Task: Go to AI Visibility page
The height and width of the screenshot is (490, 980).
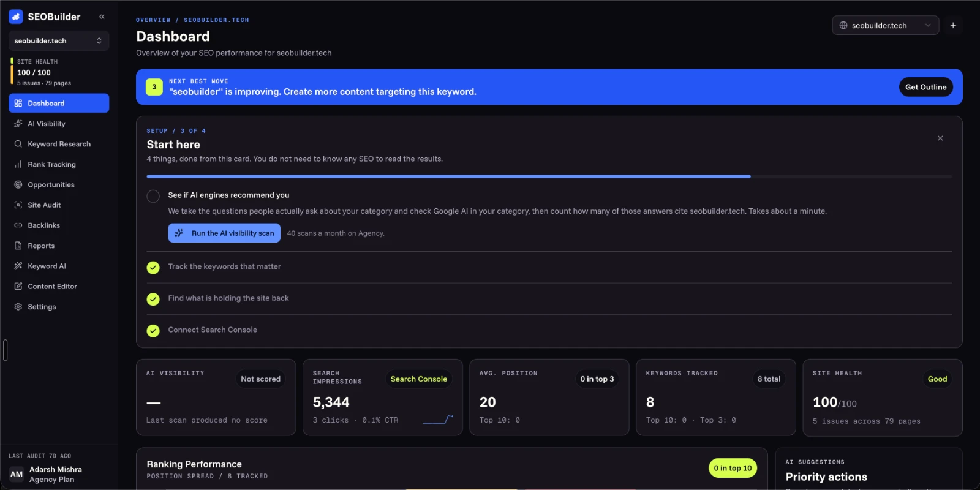Action: pos(59,124)
